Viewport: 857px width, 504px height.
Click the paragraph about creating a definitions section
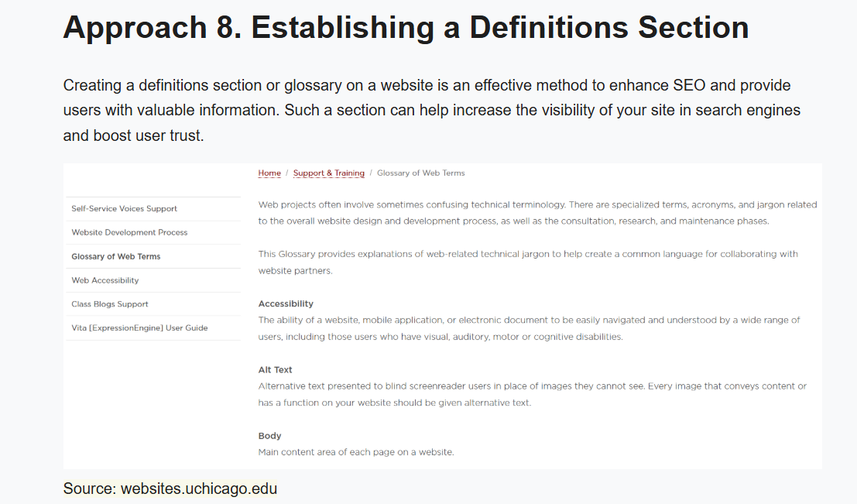pyautogui.click(x=430, y=110)
